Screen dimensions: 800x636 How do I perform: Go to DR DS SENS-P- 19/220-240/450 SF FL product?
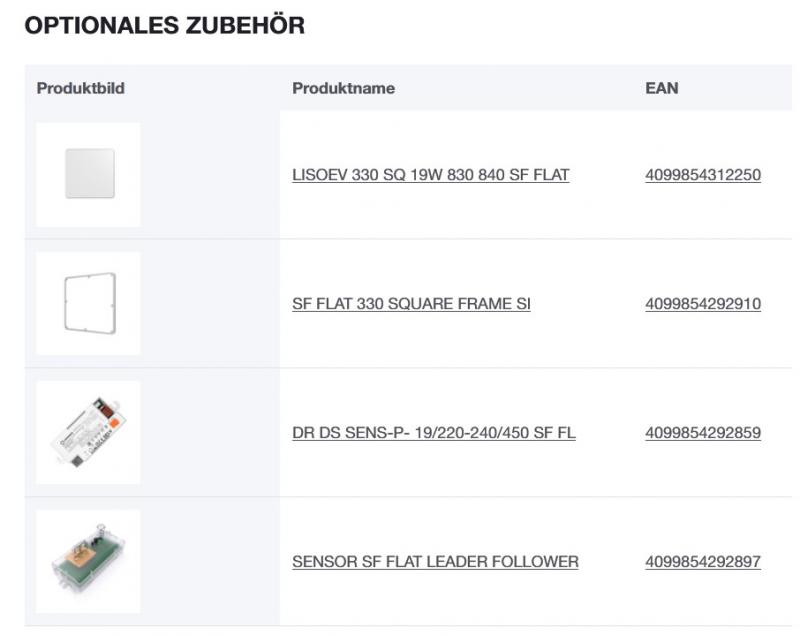433,433
